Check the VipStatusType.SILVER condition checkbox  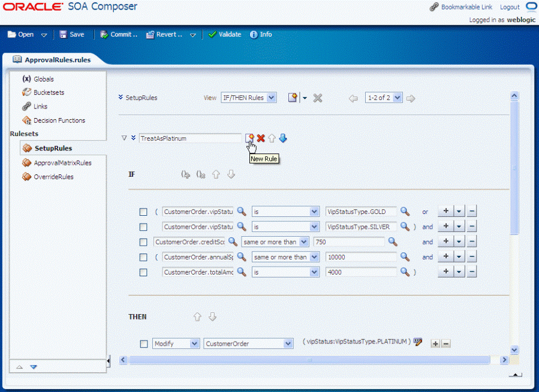coord(143,227)
